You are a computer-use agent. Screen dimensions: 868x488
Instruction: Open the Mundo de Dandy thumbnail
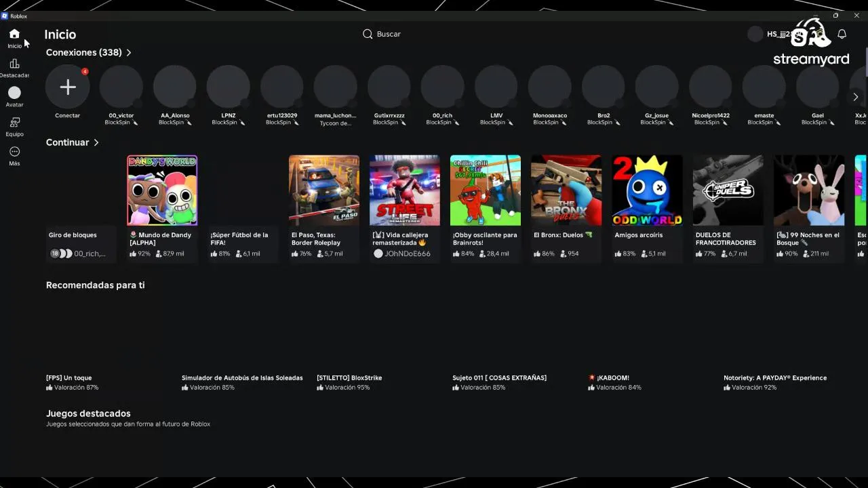coord(162,190)
